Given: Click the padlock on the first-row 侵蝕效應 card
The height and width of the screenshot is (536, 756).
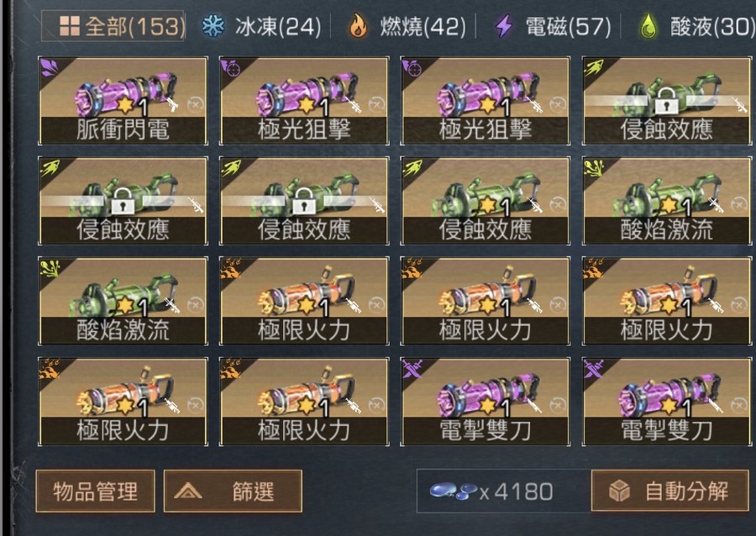Looking at the screenshot, I should [x=666, y=101].
